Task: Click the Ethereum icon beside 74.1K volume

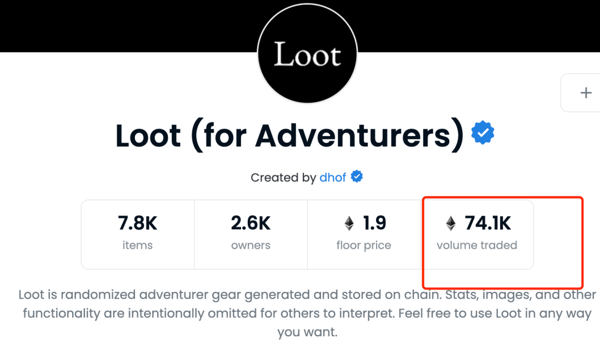Action: (451, 223)
